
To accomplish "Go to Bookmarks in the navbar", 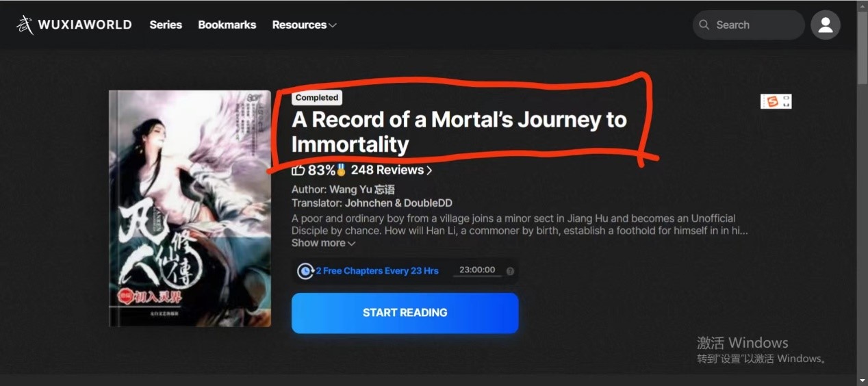I will 227,25.
